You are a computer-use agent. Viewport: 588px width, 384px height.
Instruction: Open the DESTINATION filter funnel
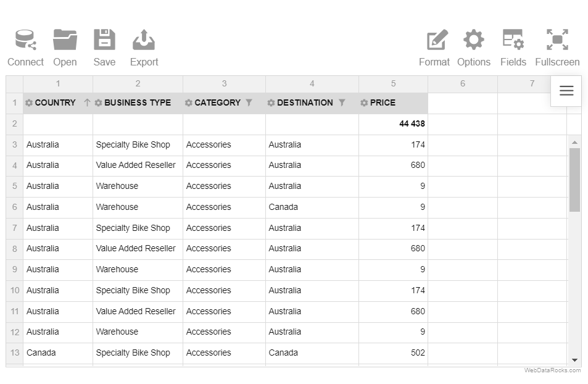pos(342,102)
